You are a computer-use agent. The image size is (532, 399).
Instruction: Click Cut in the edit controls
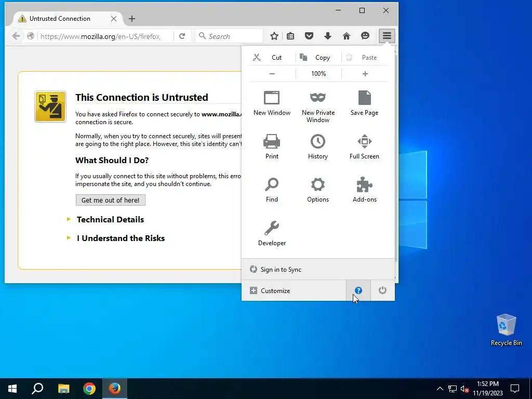272,57
